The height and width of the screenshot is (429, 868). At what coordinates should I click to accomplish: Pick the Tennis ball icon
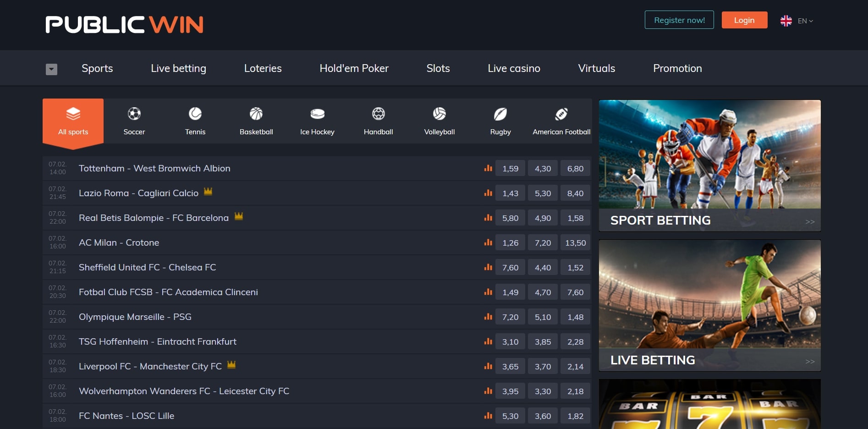pos(195,114)
